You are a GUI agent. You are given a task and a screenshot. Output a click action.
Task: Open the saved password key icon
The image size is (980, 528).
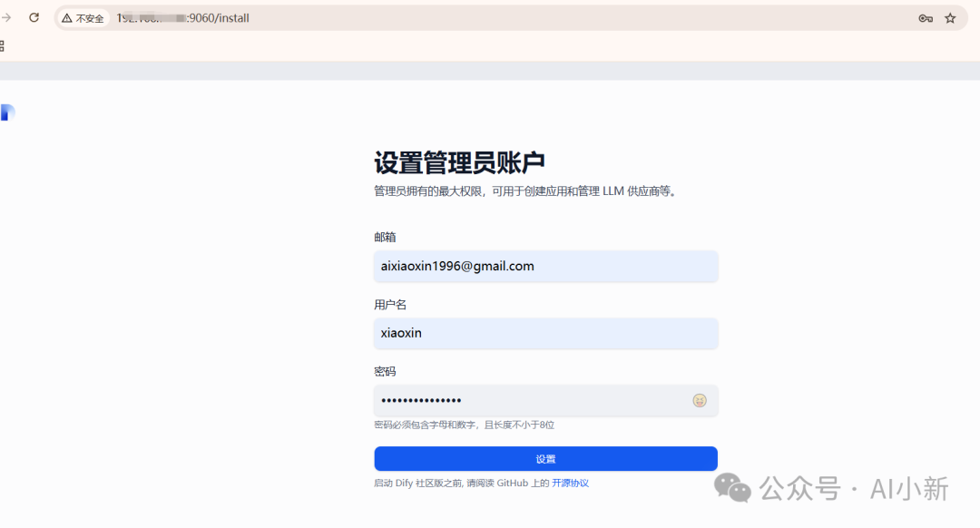click(x=926, y=18)
